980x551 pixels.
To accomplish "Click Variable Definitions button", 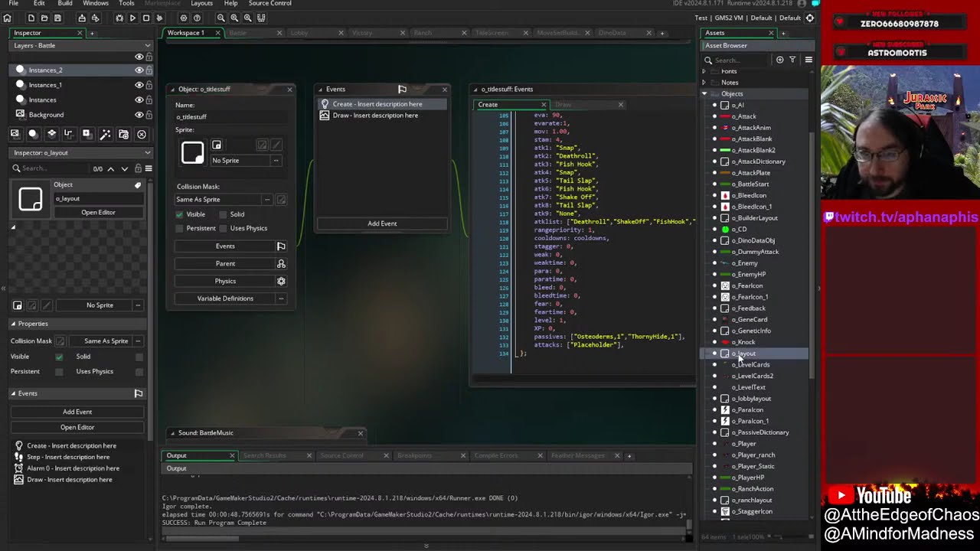I will click(x=225, y=298).
